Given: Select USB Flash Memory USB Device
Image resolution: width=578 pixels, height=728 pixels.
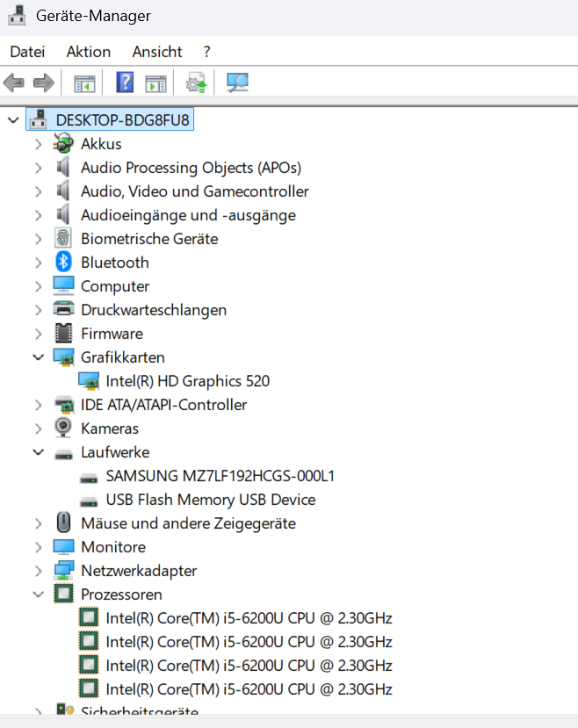Looking at the screenshot, I should click(x=211, y=500).
